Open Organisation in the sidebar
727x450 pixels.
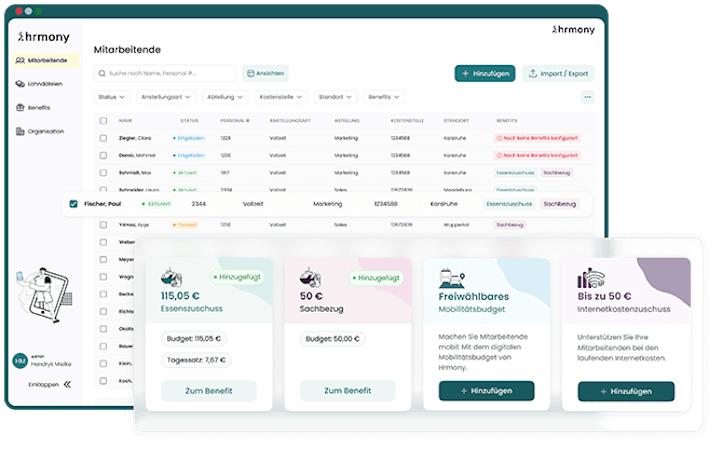45,132
